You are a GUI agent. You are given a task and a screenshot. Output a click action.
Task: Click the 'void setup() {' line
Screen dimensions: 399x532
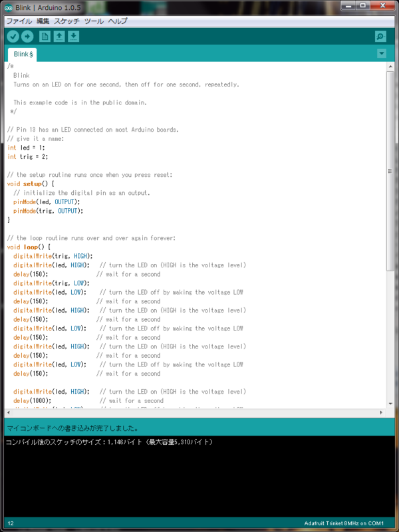click(x=31, y=184)
